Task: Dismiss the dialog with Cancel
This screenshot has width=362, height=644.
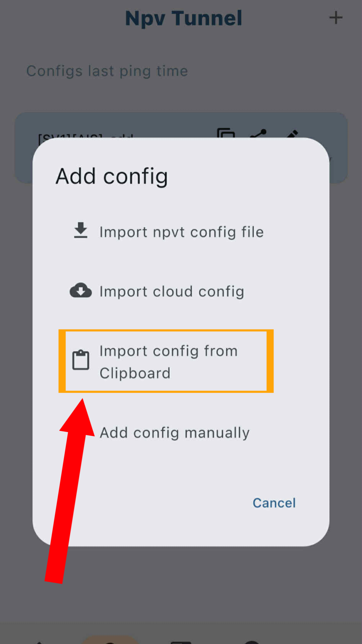Action: tap(274, 503)
